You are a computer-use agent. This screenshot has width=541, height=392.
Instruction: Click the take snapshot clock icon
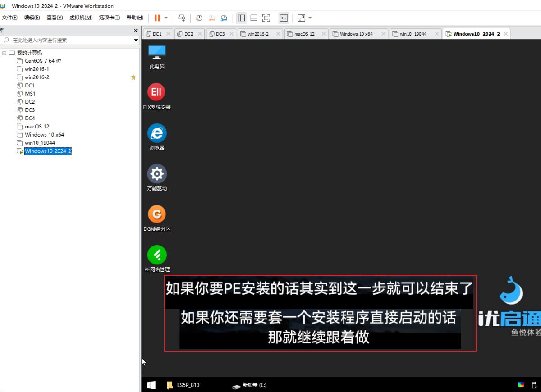click(199, 18)
